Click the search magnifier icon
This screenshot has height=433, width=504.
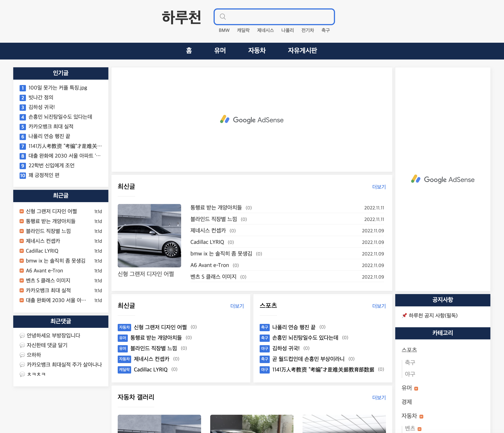point(223,17)
